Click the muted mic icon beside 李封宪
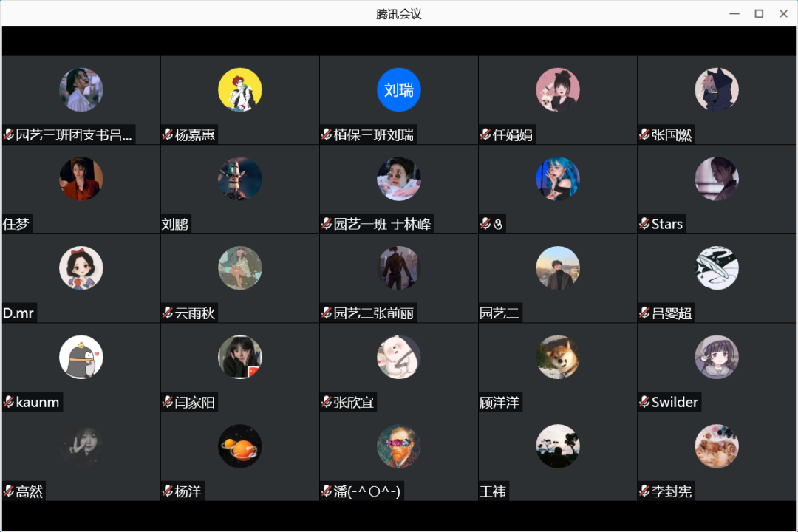The width and height of the screenshot is (798, 532). point(644,491)
